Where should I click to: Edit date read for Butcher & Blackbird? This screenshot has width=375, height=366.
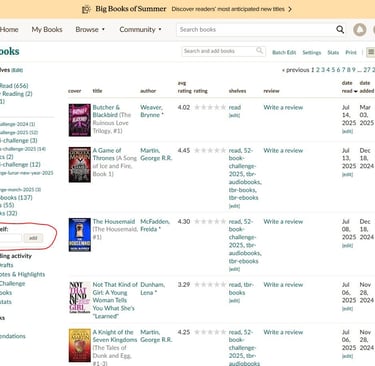[x=347, y=131]
